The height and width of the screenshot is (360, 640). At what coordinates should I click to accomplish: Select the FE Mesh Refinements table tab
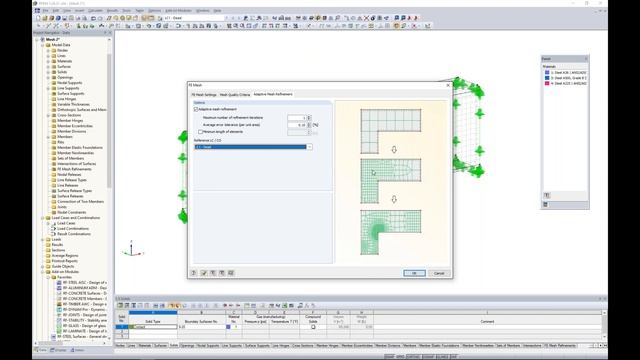click(560, 345)
